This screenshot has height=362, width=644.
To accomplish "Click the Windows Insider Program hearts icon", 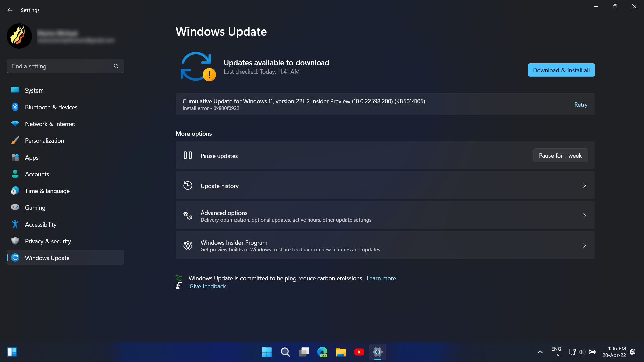I will 188,245.
